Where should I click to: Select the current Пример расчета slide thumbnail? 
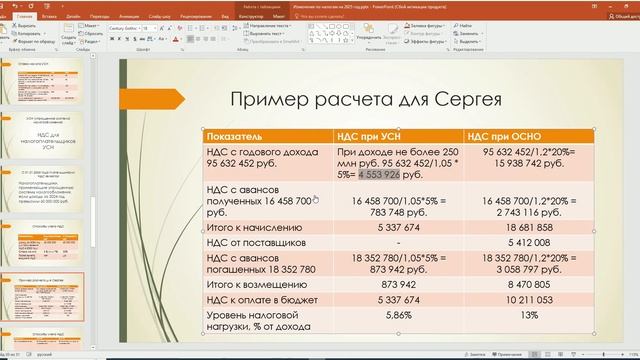coord(42,297)
